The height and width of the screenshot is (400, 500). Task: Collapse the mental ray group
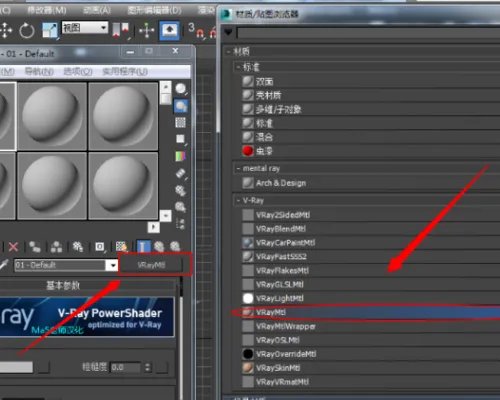238,169
